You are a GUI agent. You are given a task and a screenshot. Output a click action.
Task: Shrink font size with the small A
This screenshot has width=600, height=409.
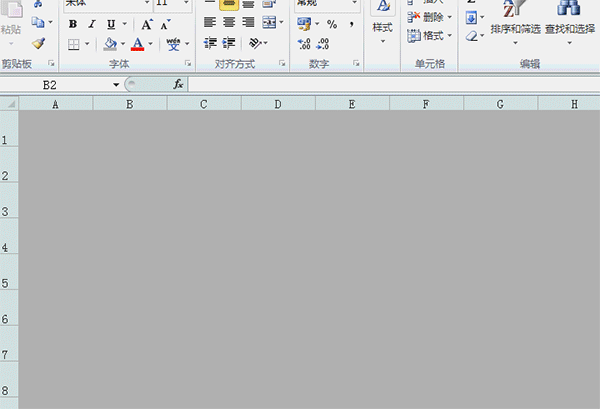(x=165, y=24)
